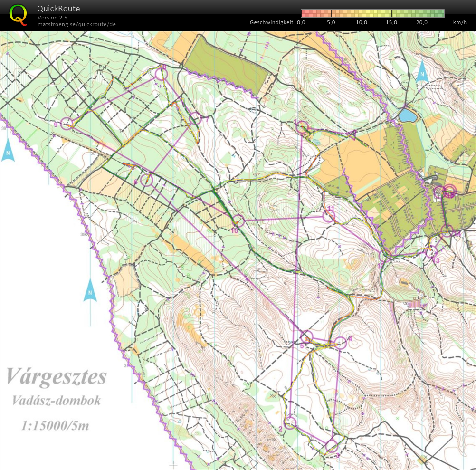Viewport: 476px width, 470px height.
Task: Click the north arrow on the left map edge
Action: click(8, 152)
